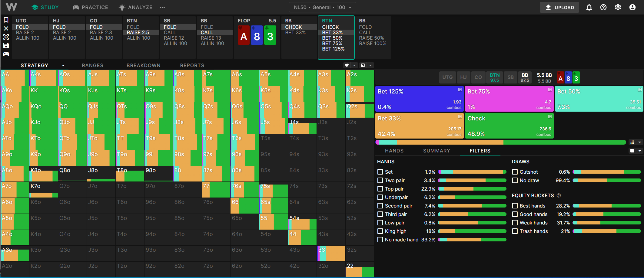Viewport: 644px width, 278px height.
Task: Click the 8 of diamonds flop card
Action: coord(257,35)
